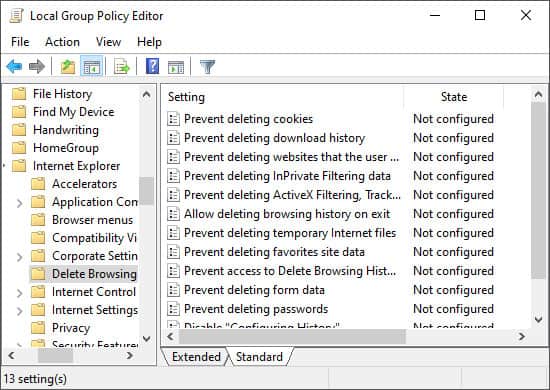Click the Browser menus folder icon
This screenshot has width=550, height=390.
[x=38, y=220]
